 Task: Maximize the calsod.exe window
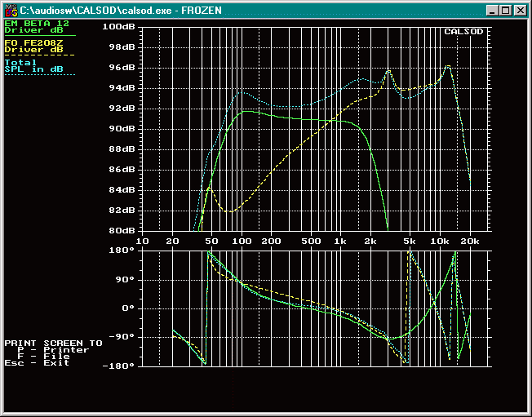pos(506,11)
